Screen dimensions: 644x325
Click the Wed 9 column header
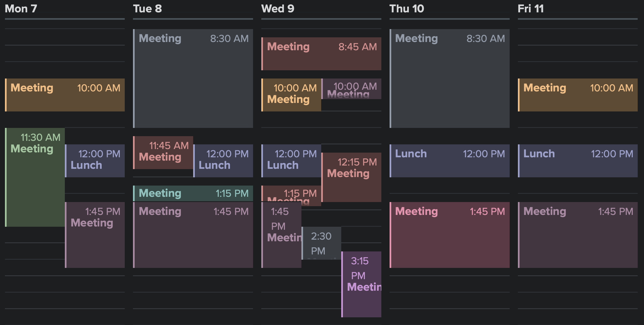click(x=277, y=9)
